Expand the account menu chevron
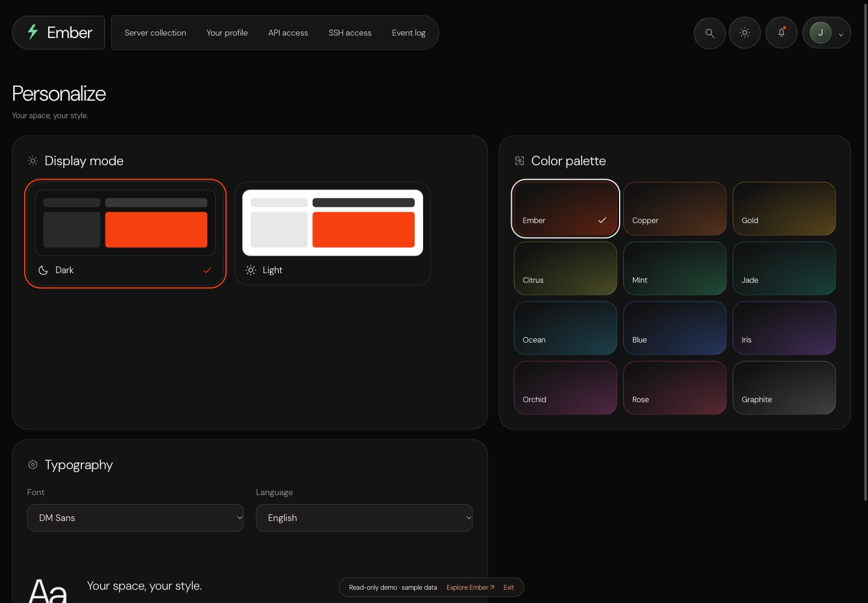 click(x=841, y=35)
